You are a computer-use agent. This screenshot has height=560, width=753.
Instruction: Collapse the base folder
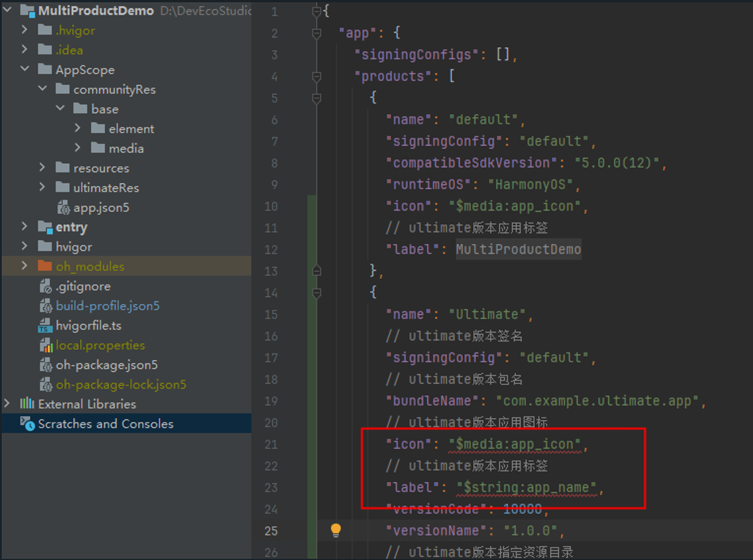point(60,108)
